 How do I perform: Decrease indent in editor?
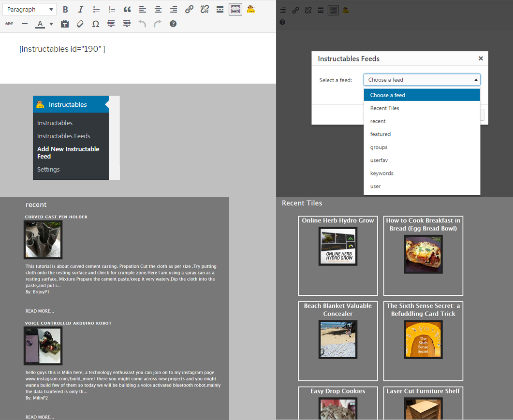point(111,24)
